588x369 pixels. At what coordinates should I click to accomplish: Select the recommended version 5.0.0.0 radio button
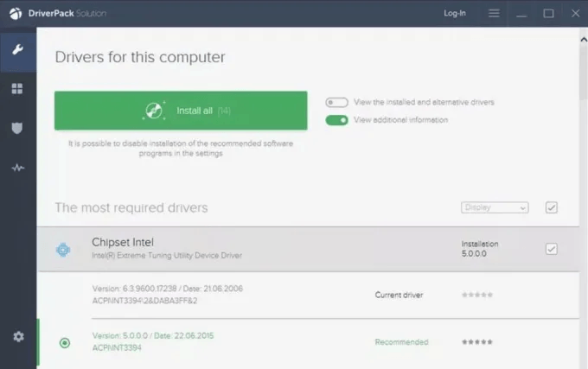pos(65,343)
